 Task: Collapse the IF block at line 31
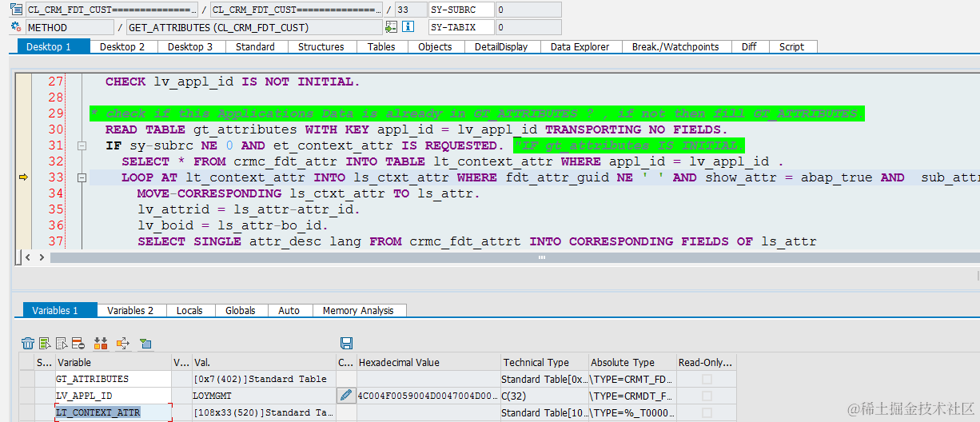click(82, 146)
